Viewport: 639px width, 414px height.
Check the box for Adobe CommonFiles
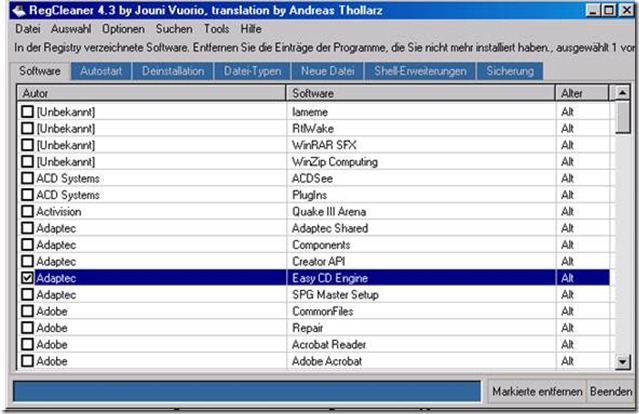tap(27, 311)
